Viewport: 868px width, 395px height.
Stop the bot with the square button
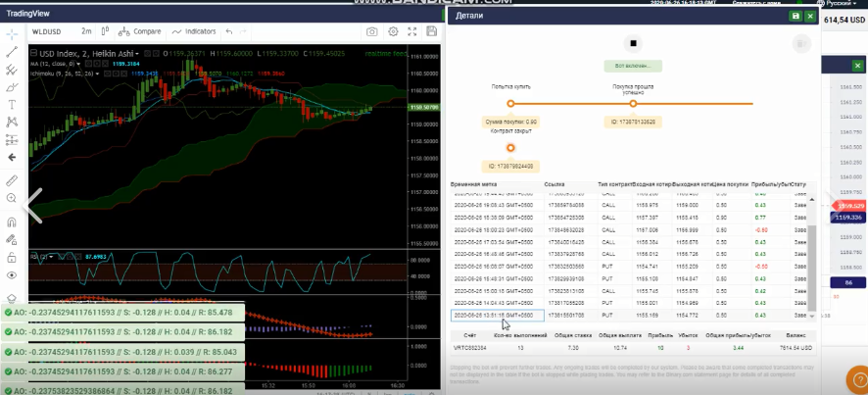pyautogui.click(x=633, y=43)
